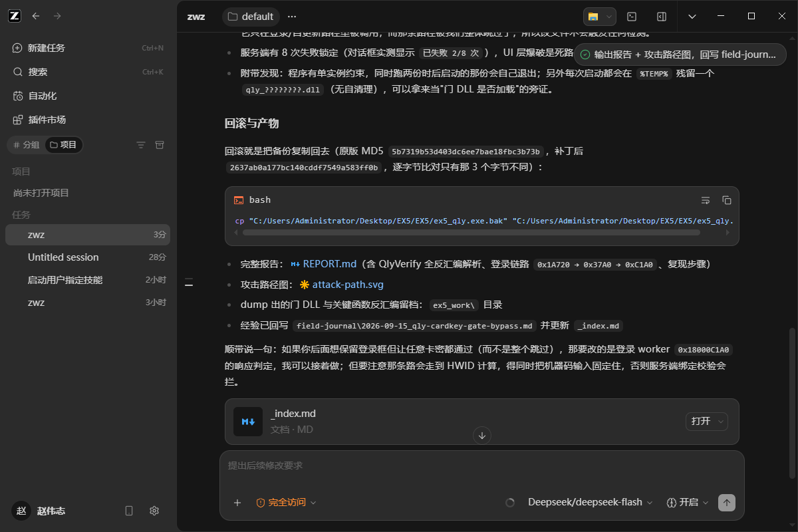Expand the title bar chevron menu

point(692,16)
